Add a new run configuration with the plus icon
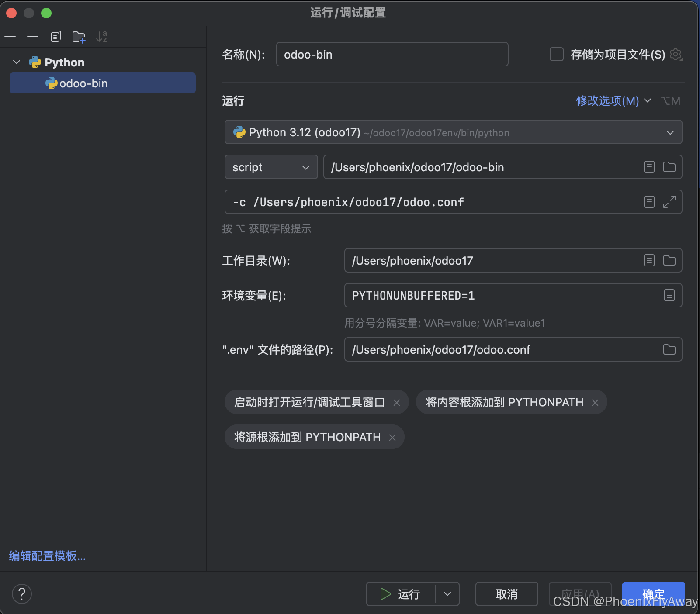Viewport: 700px width, 614px height. pyautogui.click(x=10, y=37)
